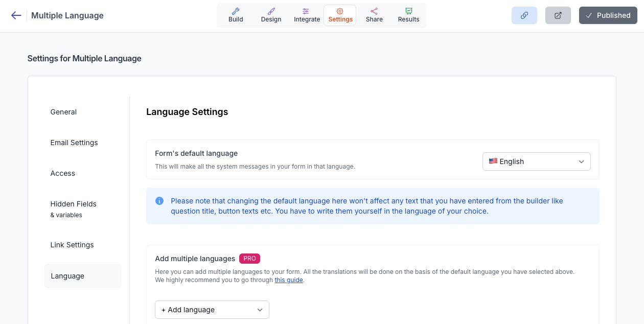Screen dimensions: 644x324
Task: Go to Access settings
Action: pyautogui.click(x=63, y=173)
